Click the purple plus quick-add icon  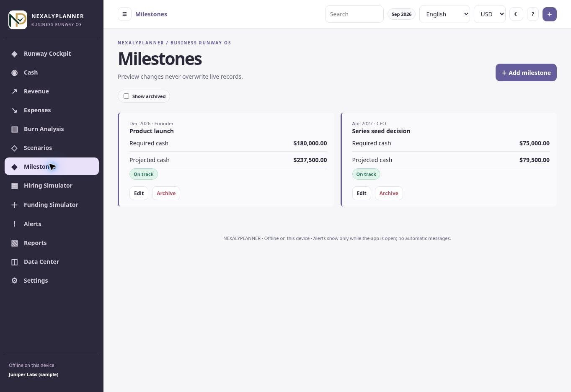(x=550, y=14)
